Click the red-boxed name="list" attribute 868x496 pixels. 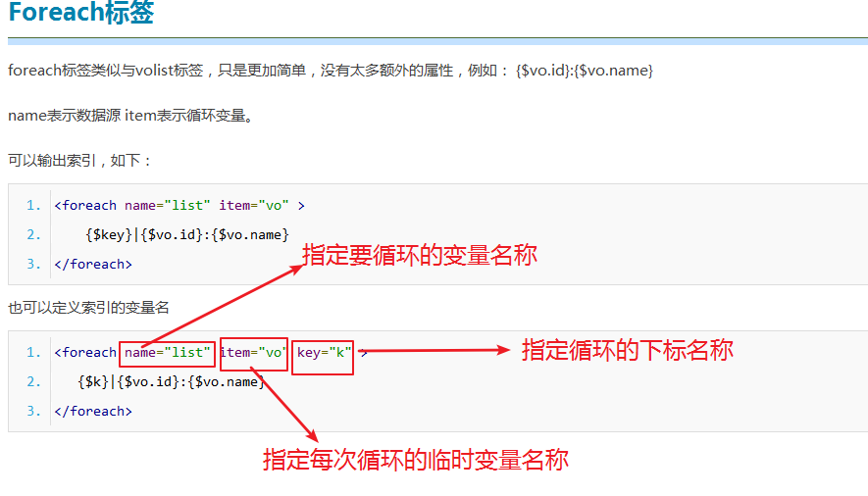tap(167, 352)
